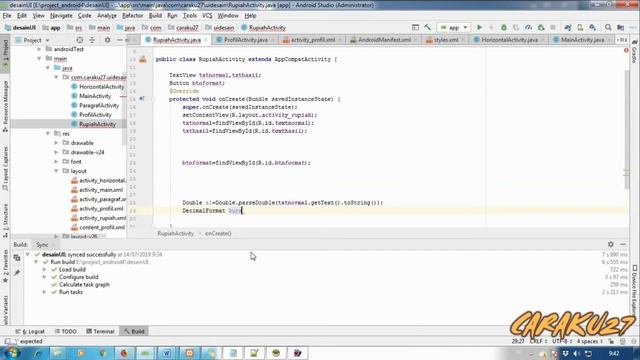Click the editor vertical scrollbar
This screenshot has height=360, width=640.
pyautogui.click(x=627, y=129)
